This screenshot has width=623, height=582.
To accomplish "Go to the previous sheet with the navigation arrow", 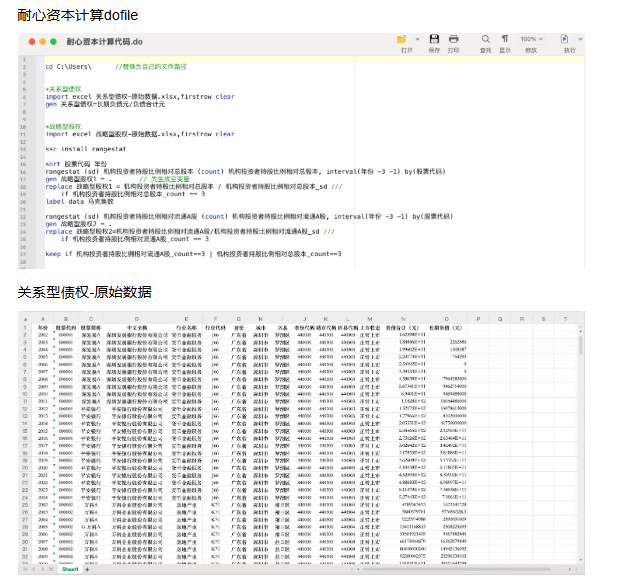I will tap(33, 569).
